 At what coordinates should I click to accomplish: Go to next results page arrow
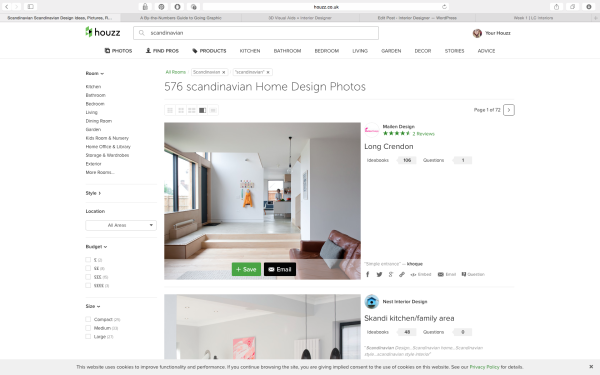[509, 110]
